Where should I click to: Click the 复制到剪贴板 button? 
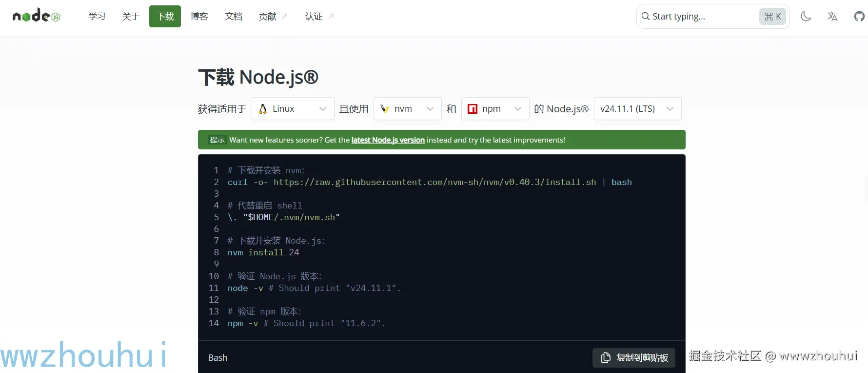[634, 358]
